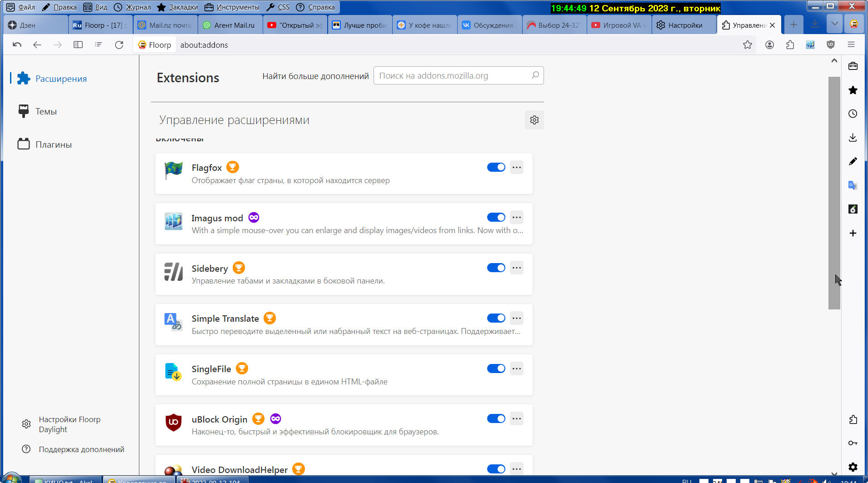Viewport: 868px width, 483px height.
Task: Open downloads arrow in right sidebar
Action: (853, 137)
